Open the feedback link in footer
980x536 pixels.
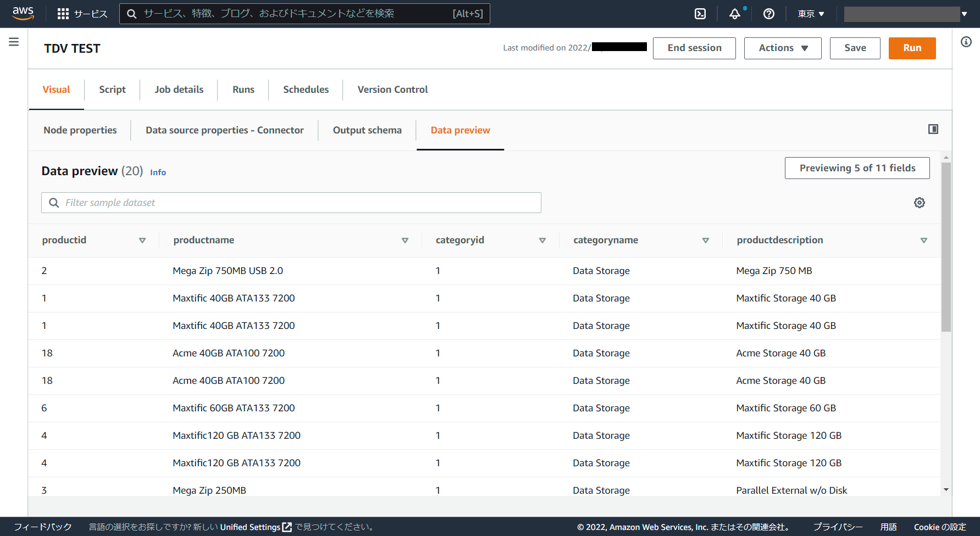coord(43,527)
